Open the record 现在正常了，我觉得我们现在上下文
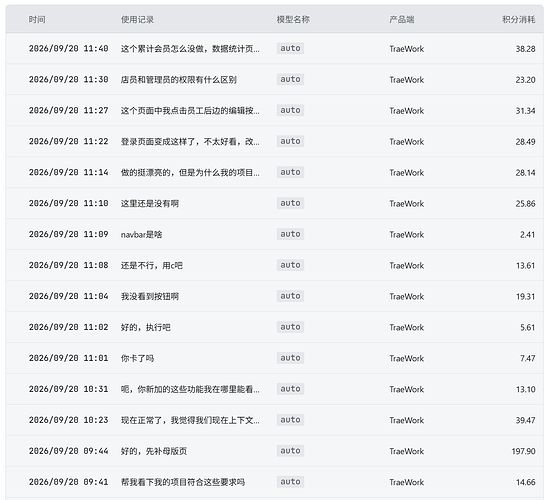 190,420
